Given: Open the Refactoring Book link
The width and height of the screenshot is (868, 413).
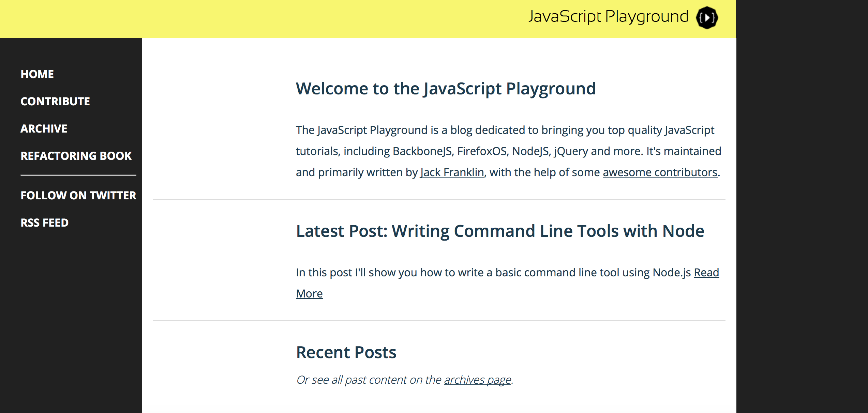Looking at the screenshot, I should [x=76, y=156].
